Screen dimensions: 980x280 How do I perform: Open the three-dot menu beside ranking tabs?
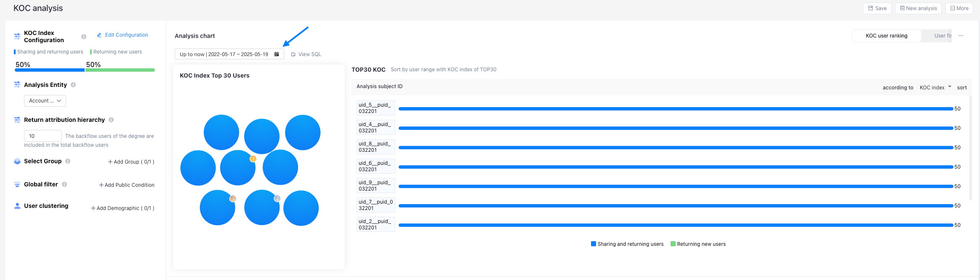click(x=961, y=36)
